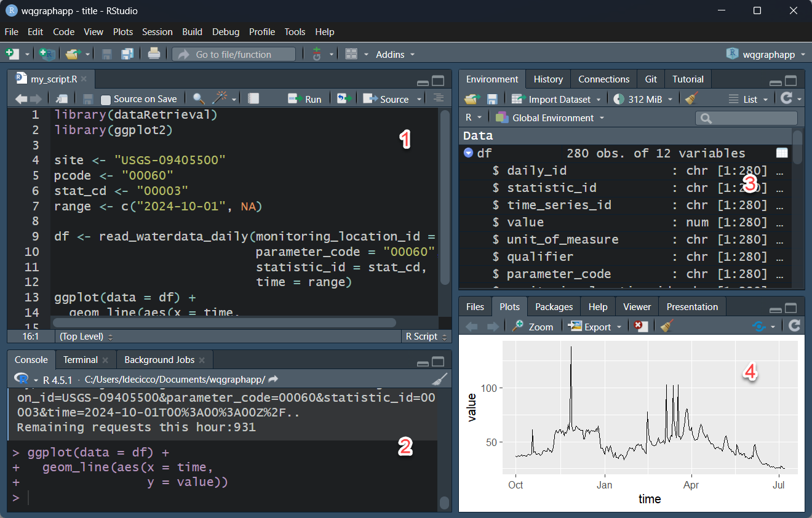This screenshot has height=518, width=812.
Task: Click the print current file icon
Action: click(154, 54)
